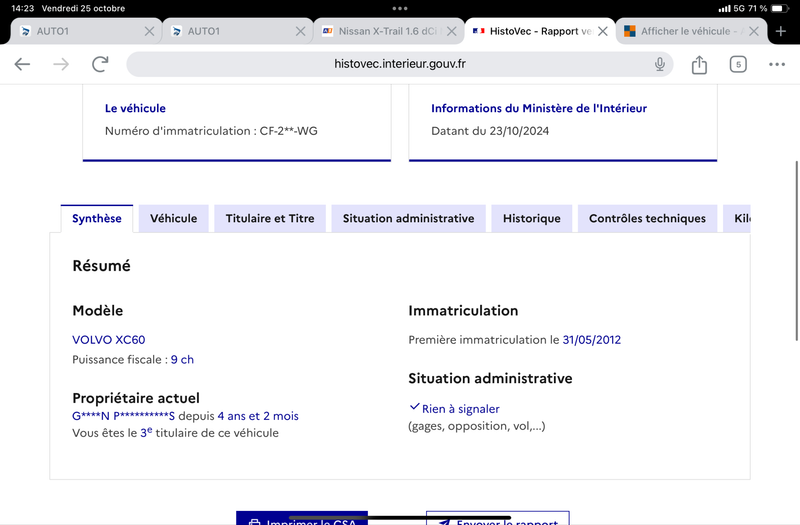Screen dimensions: 800x525
Task: Close the second AUTO1 tab
Action: point(301,32)
